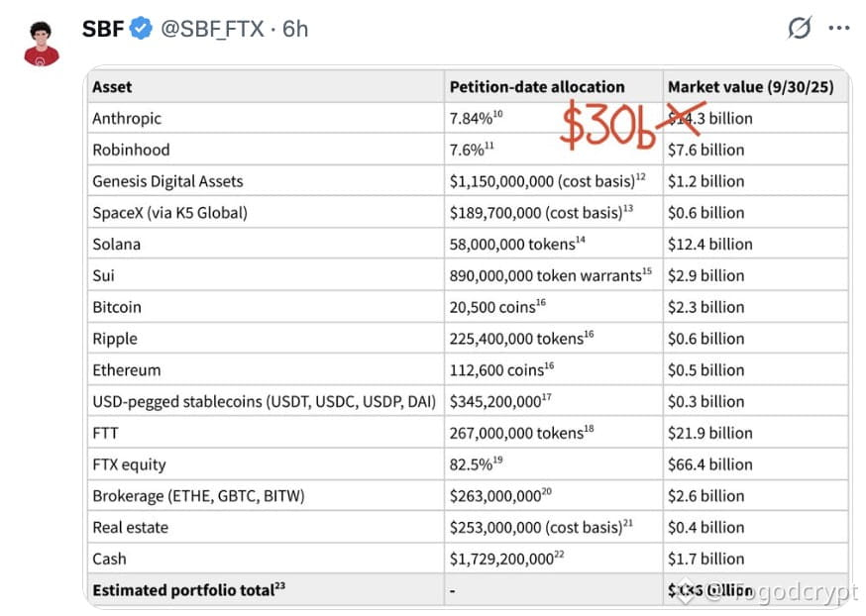Click the Solana 58,000,000 tokens cell
The height and width of the screenshot is (616, 866).
[x=554, y=244]
